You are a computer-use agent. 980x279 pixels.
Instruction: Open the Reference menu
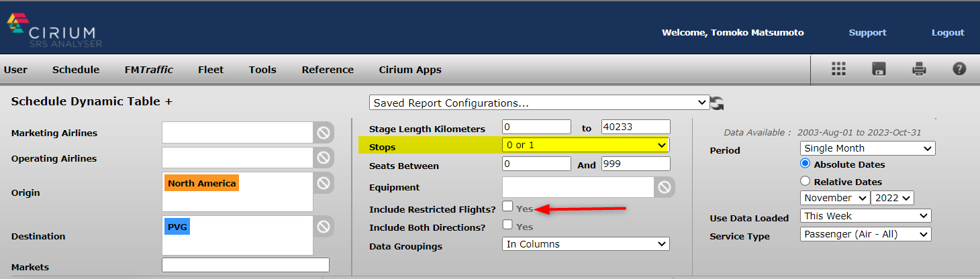point(328,70)
